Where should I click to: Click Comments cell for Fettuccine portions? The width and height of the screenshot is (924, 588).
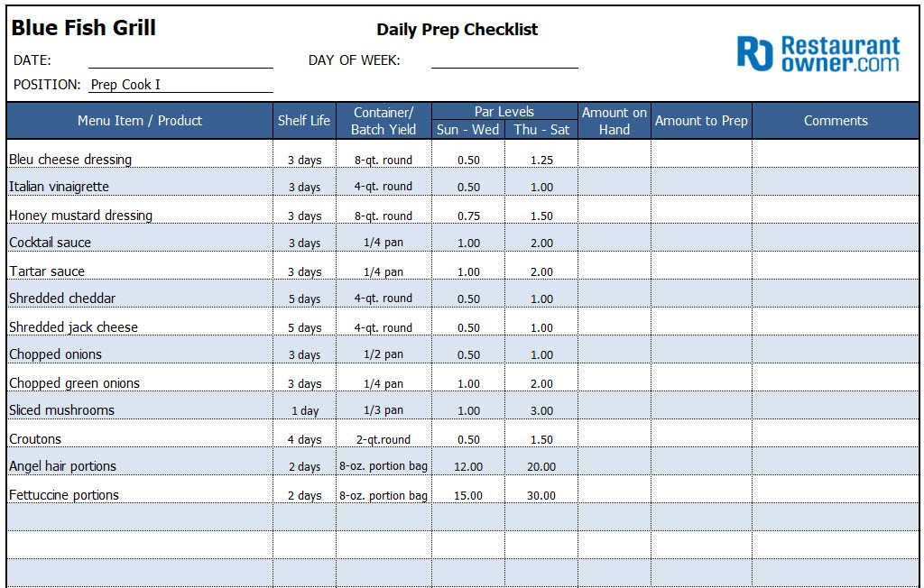point(836,490)
